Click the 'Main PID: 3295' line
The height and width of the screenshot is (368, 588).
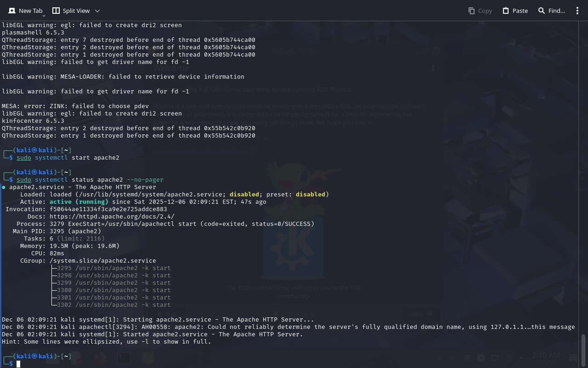point(57,231)
